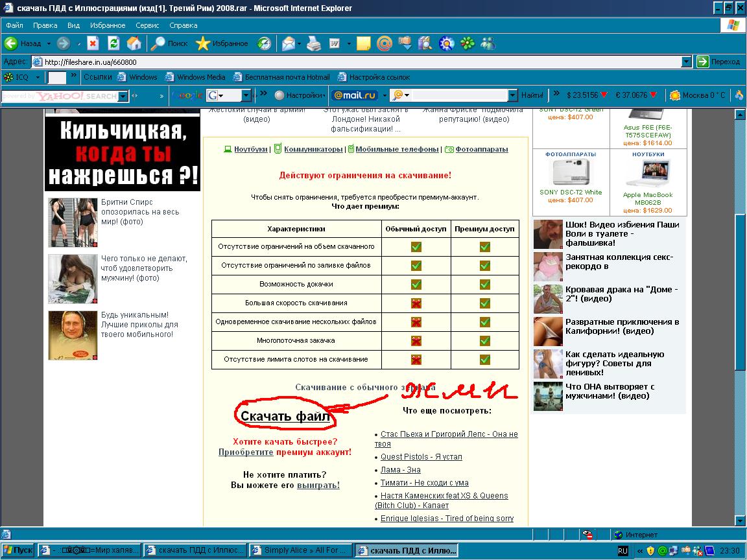Click the vertical scrollbar down arrow

pos(740,520)
